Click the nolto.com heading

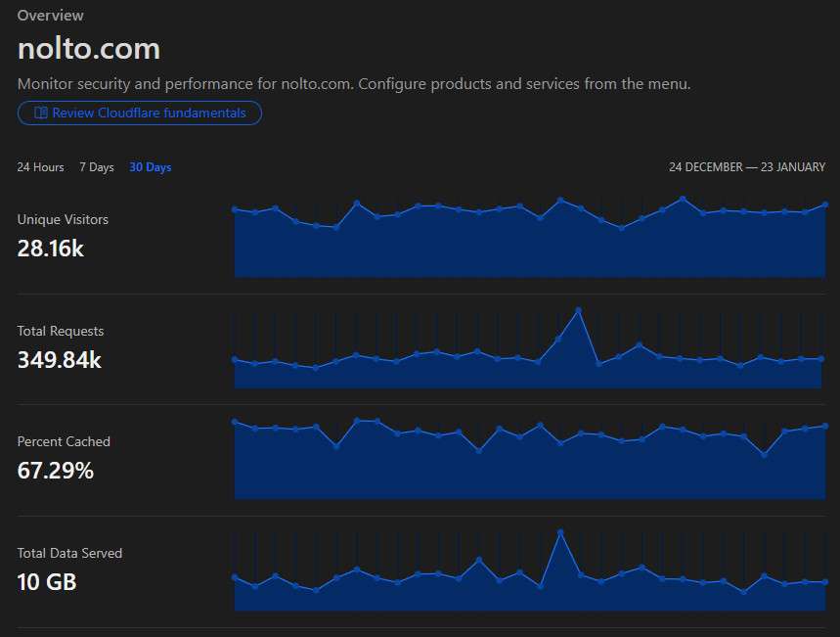click(89, 49)
